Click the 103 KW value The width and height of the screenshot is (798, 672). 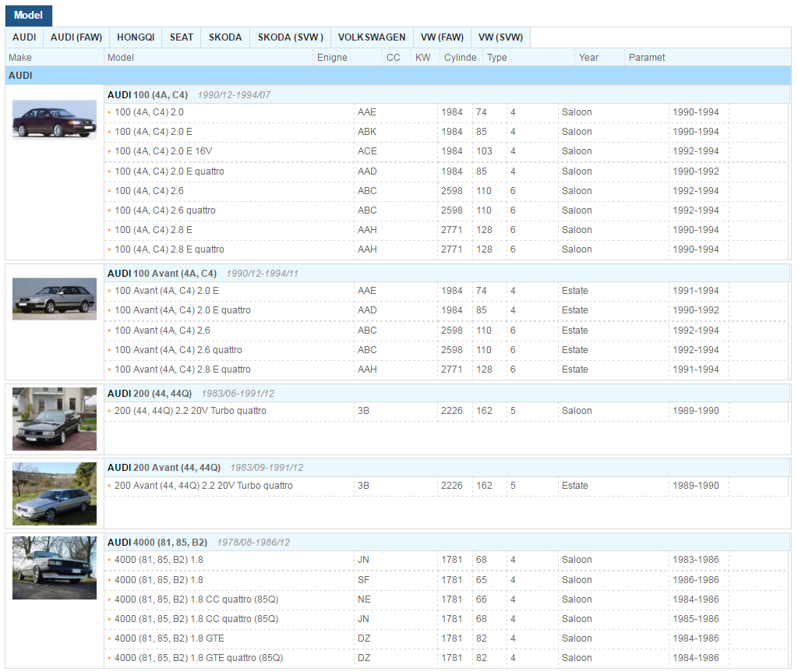click(x=484, y=151)
